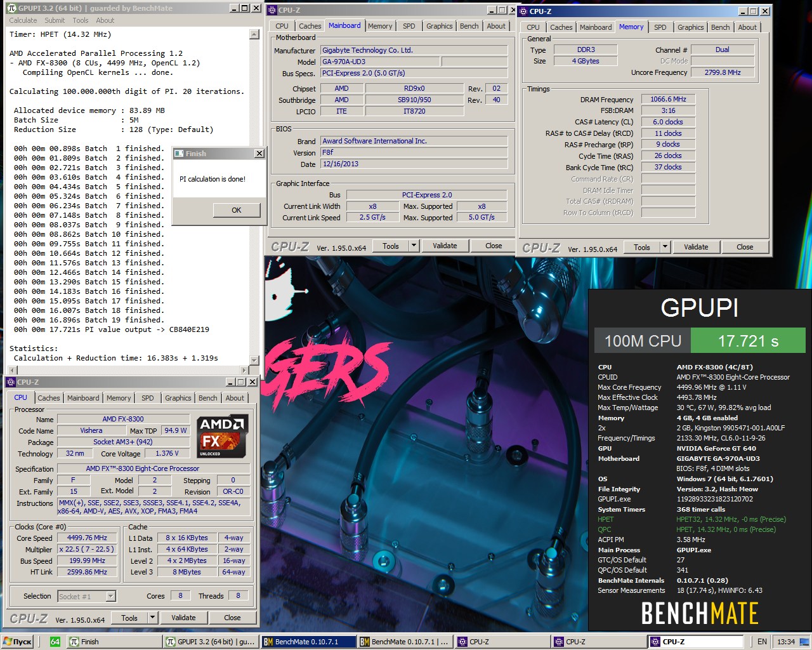Expand Tools dropdown arrow in CPU-Z Mainboard window
812x650 pixels.
tap(414, 246)
